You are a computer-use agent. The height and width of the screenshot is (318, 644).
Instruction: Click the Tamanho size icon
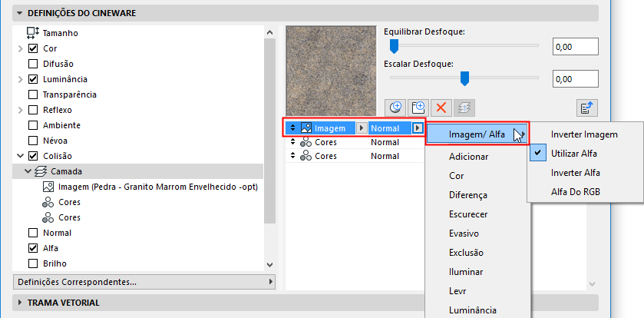coord(32,32)
